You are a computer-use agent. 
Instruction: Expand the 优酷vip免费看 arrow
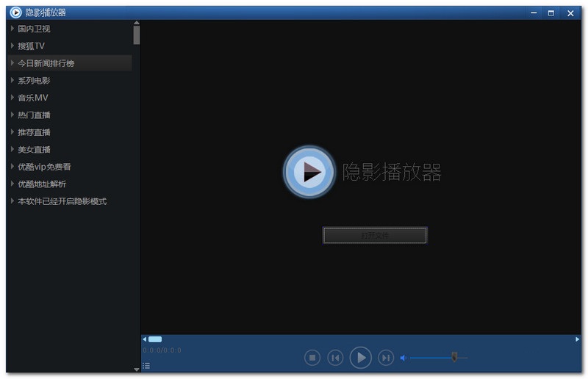pos(12,166)
